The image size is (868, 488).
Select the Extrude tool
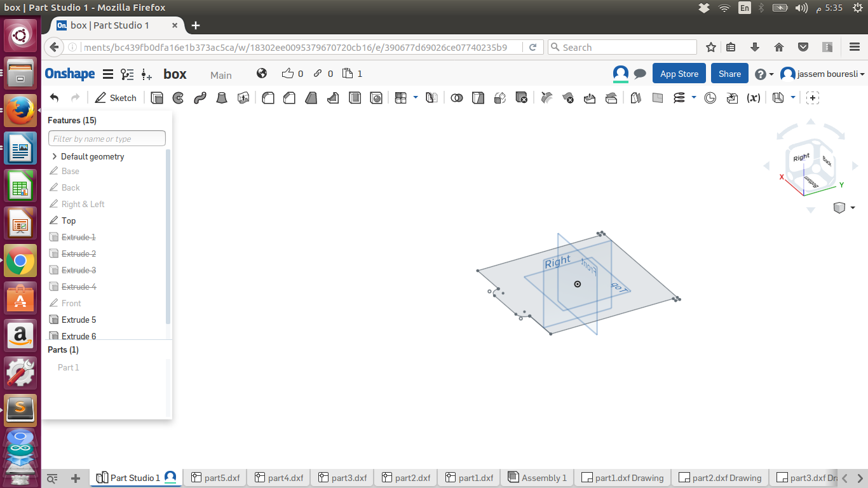(x=158, y=98)
